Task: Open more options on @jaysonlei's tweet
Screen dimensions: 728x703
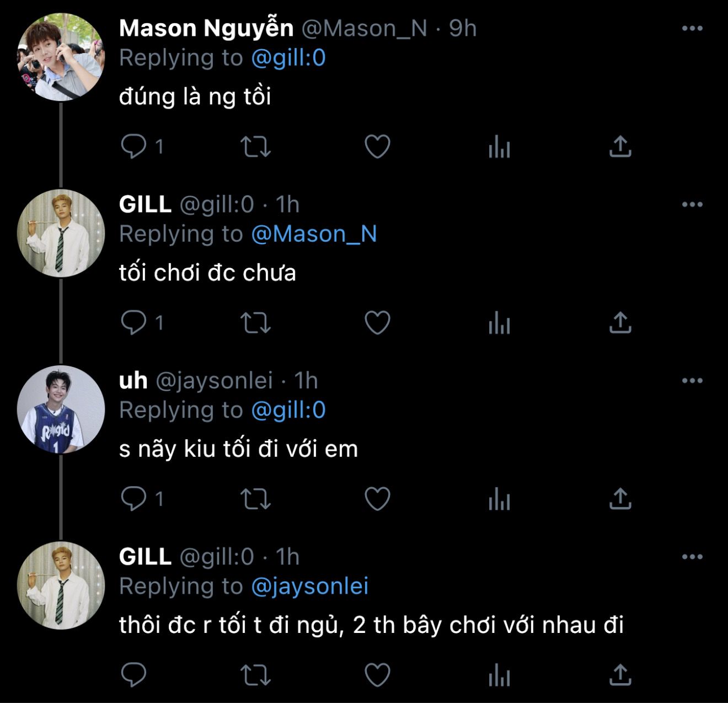Action: (x=692, y=381)
